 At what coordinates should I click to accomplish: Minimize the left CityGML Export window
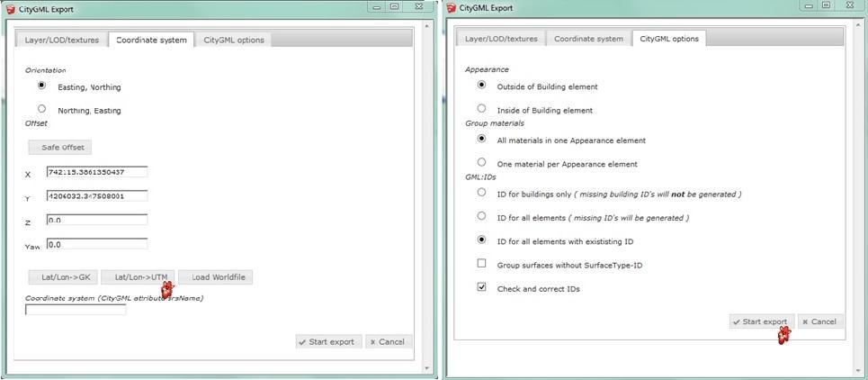(x=376, y=6)
